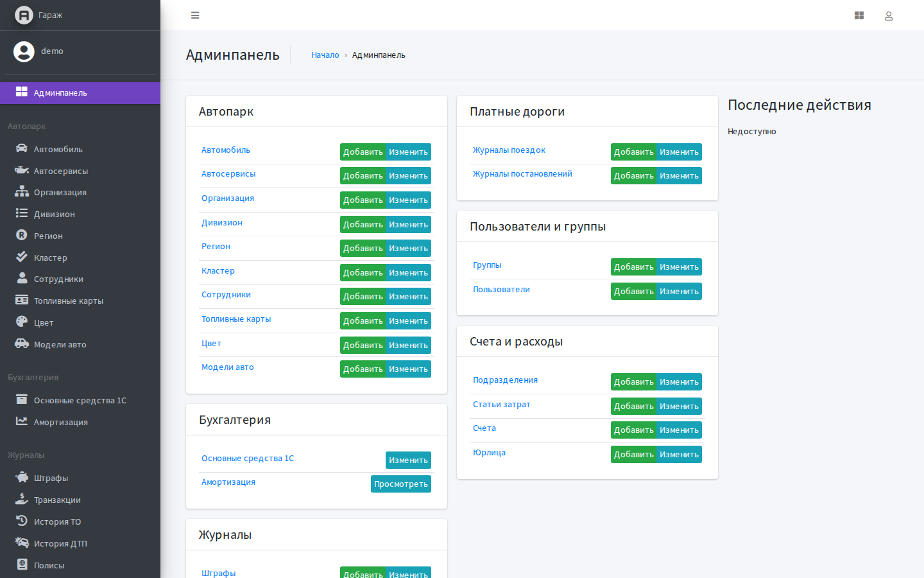This screenshot has height=578, width=924.
Task: Click Добавить for the Журналы поездок row
Action: [x=633, y=152]
